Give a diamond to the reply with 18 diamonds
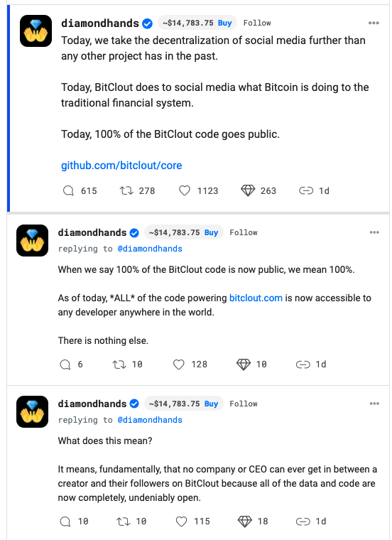Viewport: 392px width, 540px height. [x=245, y=522]
